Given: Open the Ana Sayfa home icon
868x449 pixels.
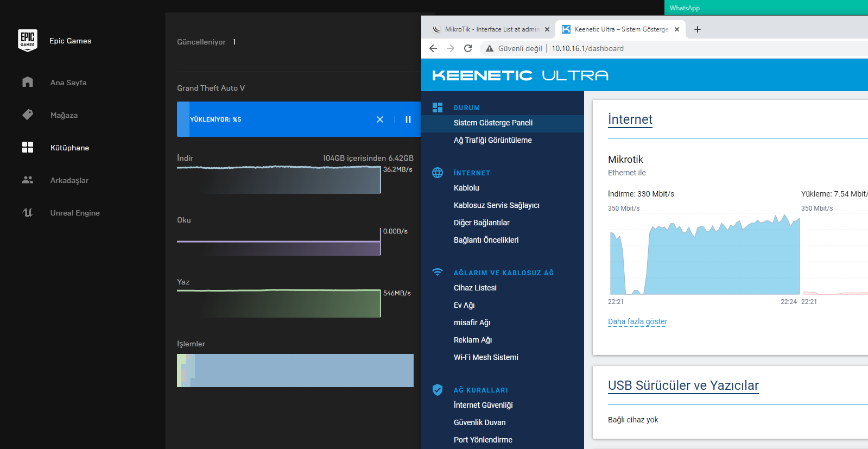Looking at the screenshot, I should (28, 82).
